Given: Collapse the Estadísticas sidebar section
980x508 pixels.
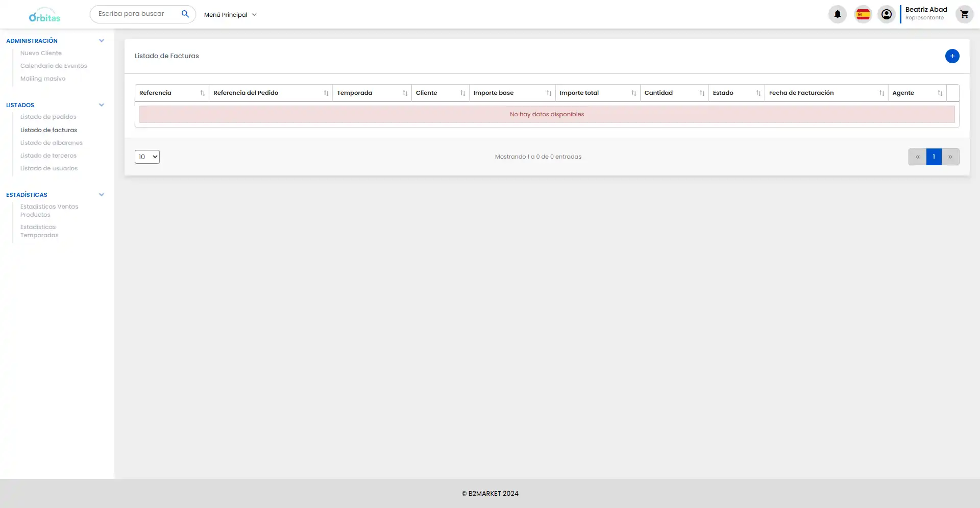Looking at the screenshot, I should [x=101, y=195].
